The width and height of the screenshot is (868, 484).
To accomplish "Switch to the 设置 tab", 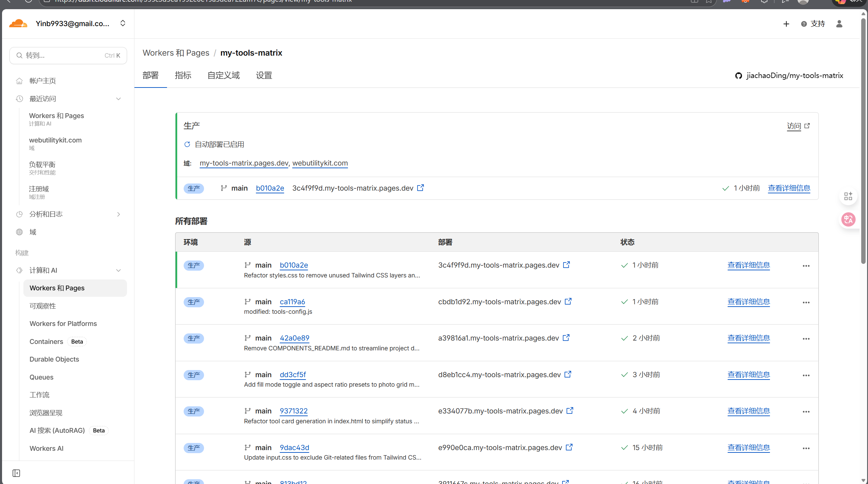I will (x=264, y=75).
